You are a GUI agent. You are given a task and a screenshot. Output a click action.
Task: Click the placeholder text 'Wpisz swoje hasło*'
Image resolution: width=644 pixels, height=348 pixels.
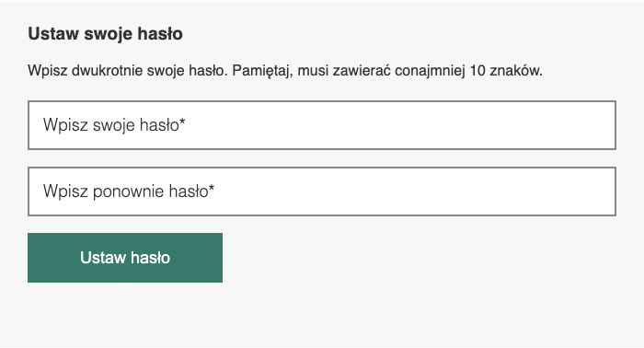tap(114, 125)
